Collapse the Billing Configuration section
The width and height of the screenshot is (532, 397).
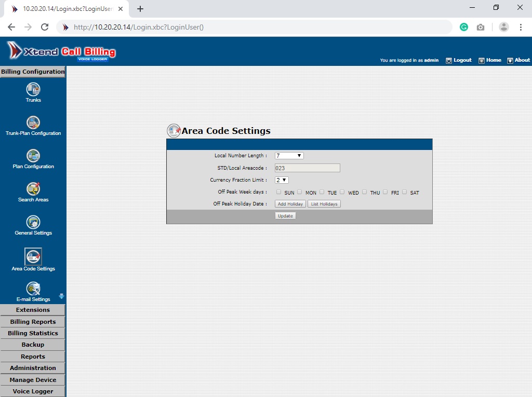pos(33,72)
